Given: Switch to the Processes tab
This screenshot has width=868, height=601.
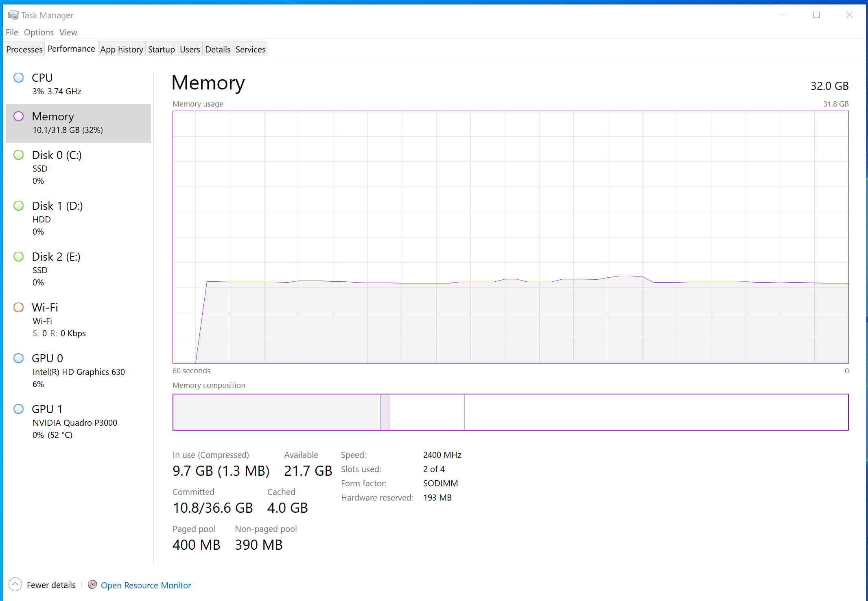Looking at the screenshot, I should [x=24, y=49].
